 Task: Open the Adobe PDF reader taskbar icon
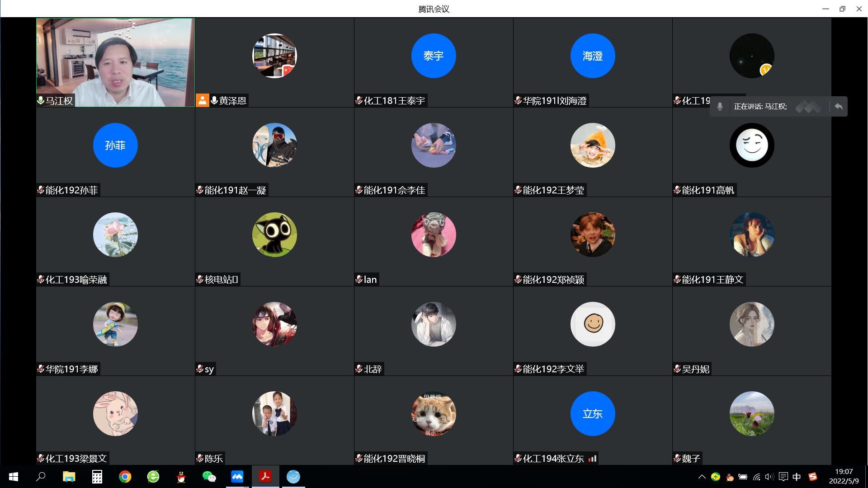tap(265, 477)
